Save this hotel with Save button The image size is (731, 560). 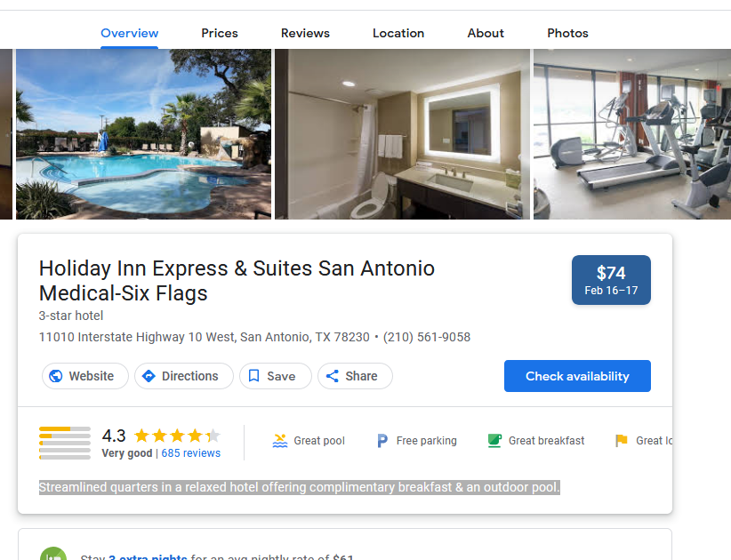pyautogui.click(x=276, y=376)
